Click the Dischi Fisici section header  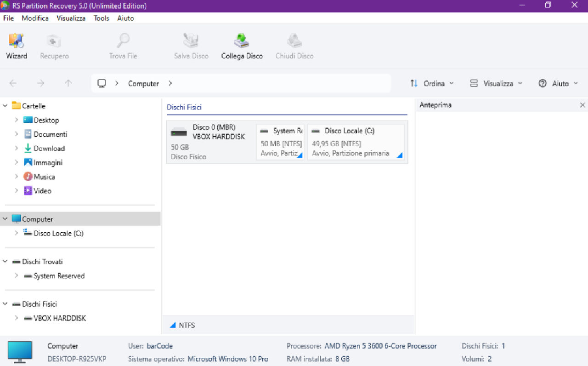[184, 107]
